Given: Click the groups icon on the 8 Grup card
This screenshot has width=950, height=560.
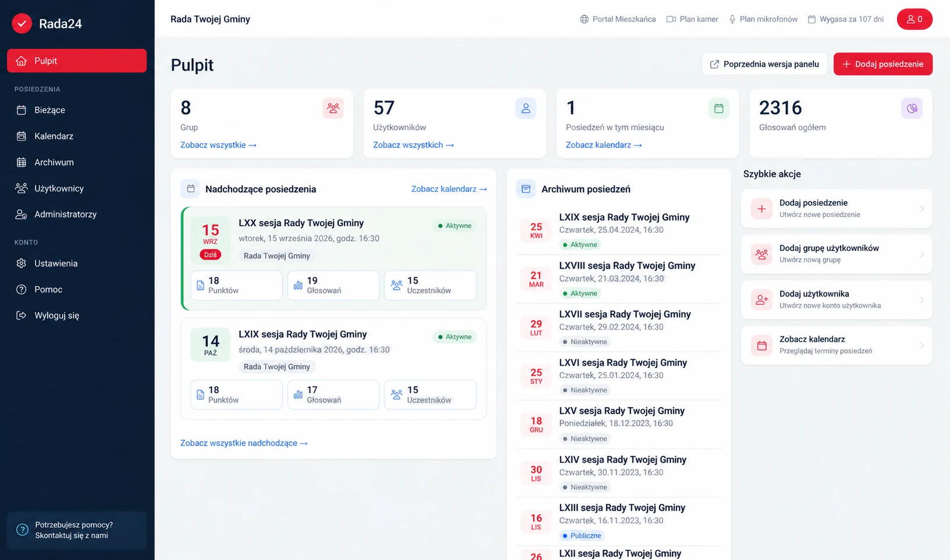Looking at the screenshot, I should pos(333,108).
